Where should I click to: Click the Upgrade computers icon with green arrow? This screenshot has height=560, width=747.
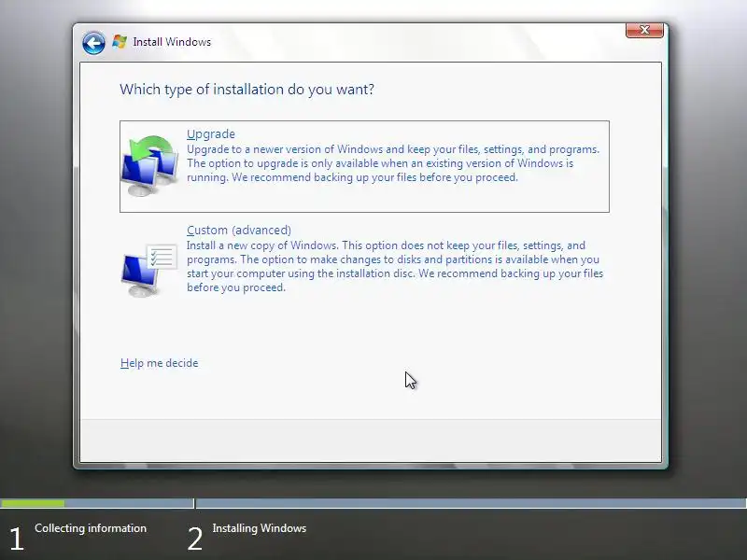coord(150,166)
